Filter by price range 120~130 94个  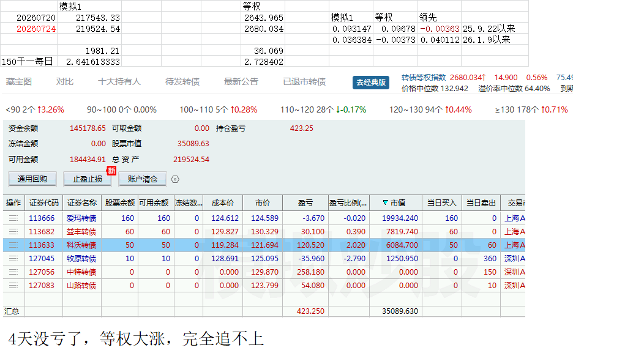[x=430, y=110]
